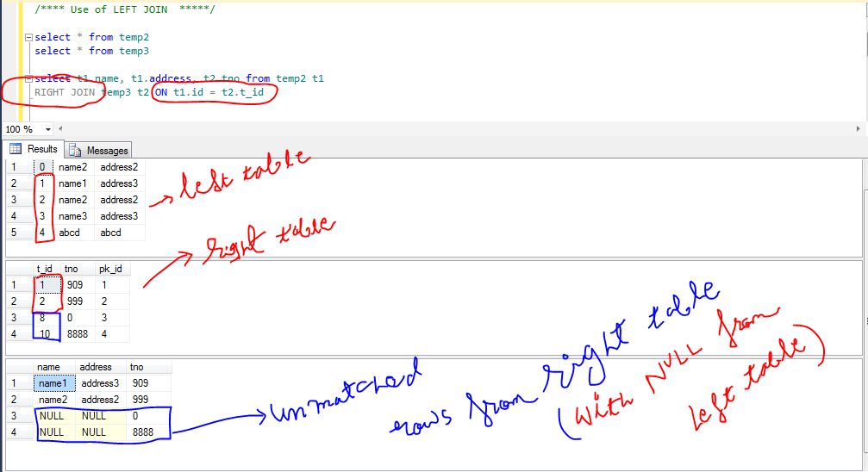This screenshot has width=868, height=472.
Task: Click the editor's horizontal scroll right arrow
Action: [x=859, y=129]
